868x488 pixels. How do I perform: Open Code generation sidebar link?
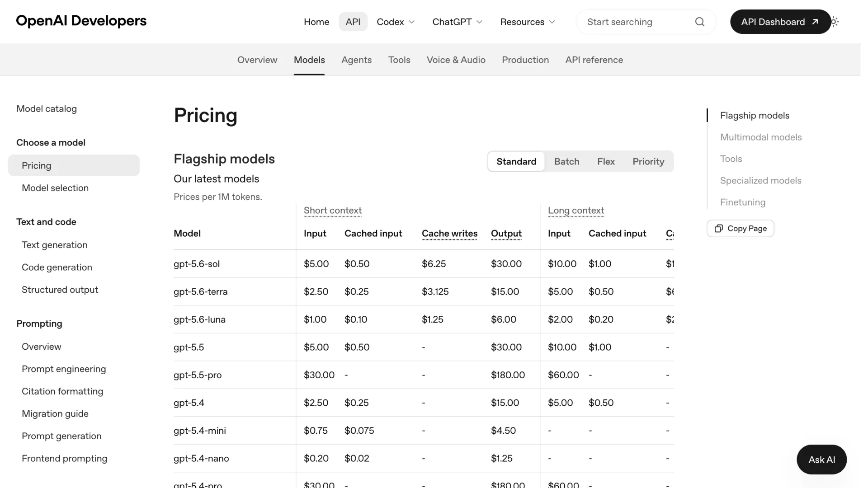point(57,267)
